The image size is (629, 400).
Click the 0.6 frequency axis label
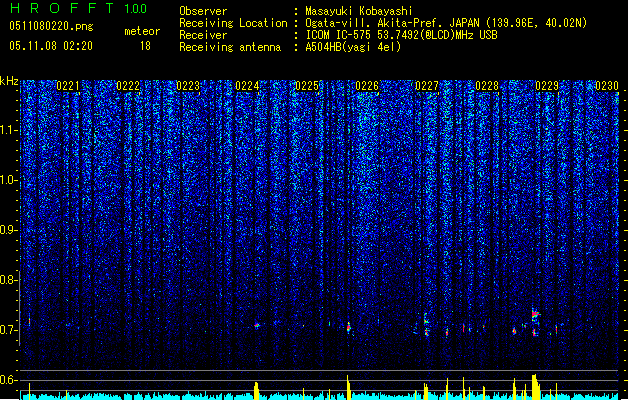9,380
